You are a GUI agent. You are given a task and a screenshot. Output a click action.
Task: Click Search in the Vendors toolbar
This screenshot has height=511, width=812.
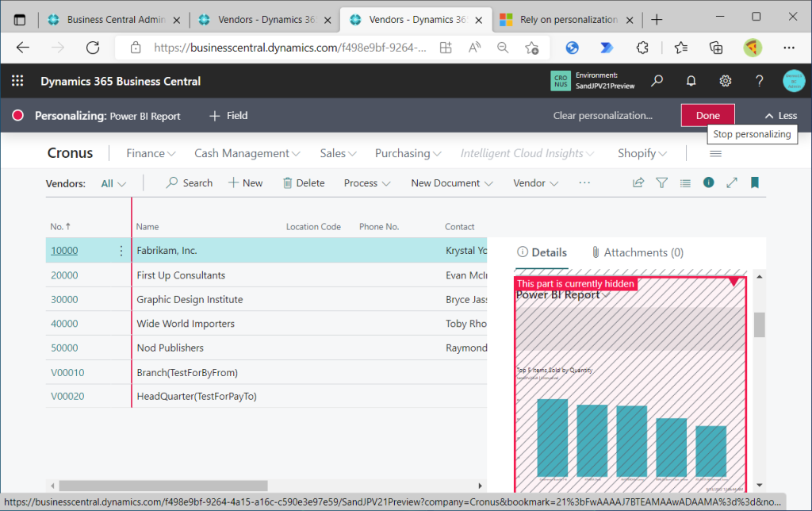pos(189,183)
